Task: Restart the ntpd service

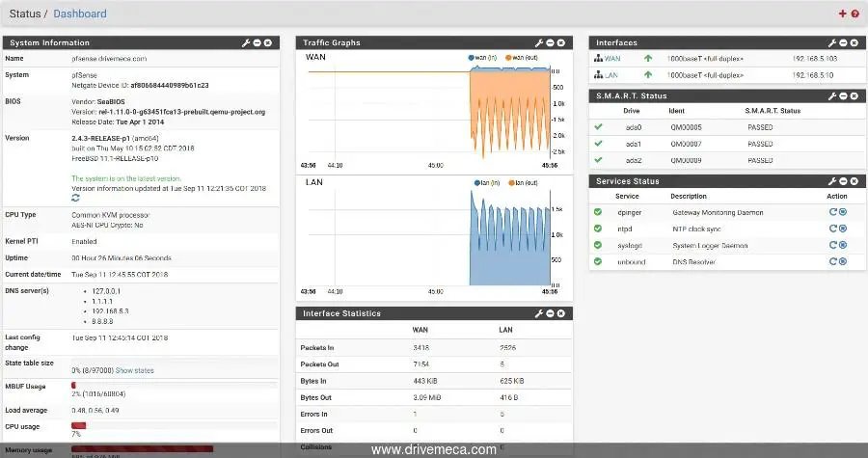Action: (832, 229)
